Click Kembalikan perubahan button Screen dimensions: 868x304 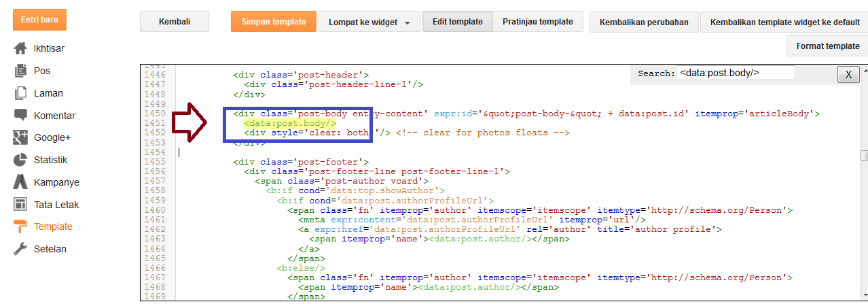644,22
